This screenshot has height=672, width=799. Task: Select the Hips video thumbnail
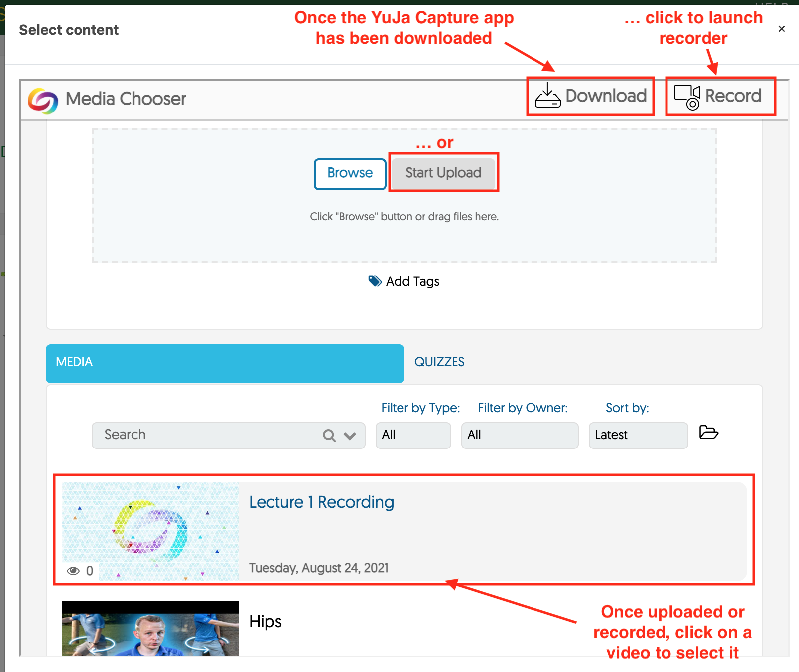(x=150, y=628)
